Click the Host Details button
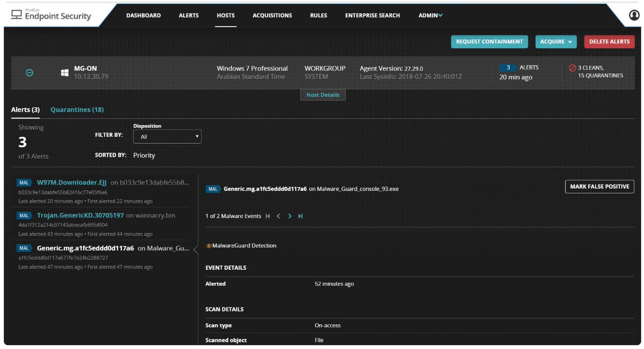Screen dimensions: 644x349 tap(323, 95)
